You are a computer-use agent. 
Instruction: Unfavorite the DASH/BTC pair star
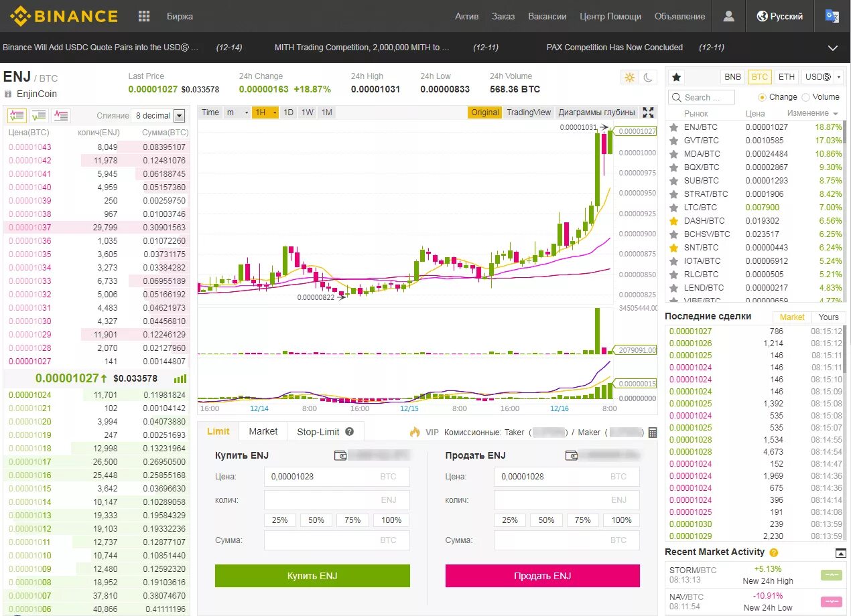(674, 220)
